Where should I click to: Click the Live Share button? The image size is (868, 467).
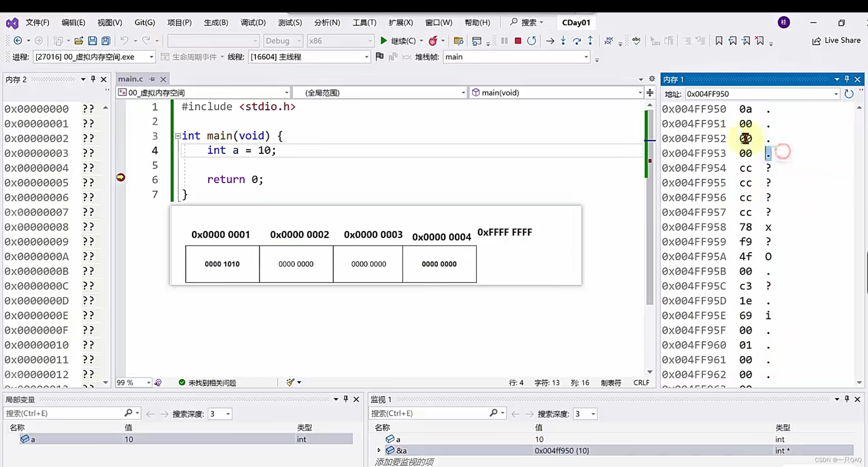(837, 41)
